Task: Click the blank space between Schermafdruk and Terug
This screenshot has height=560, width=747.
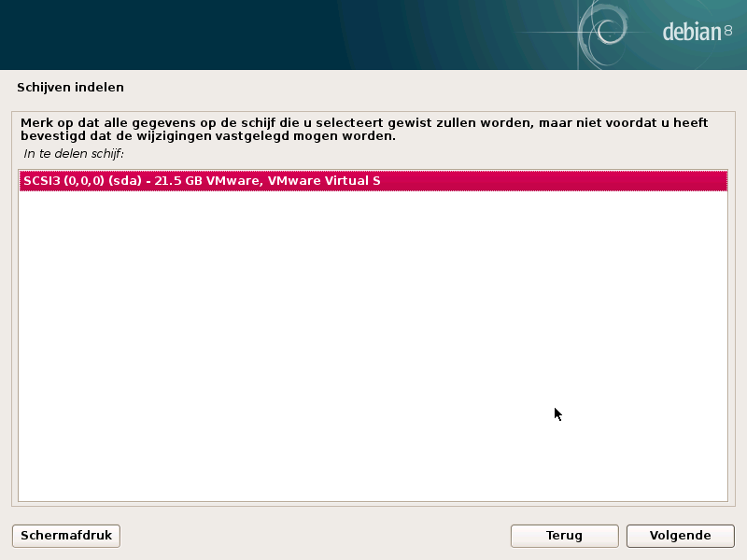Action: [x=317, y=536]
